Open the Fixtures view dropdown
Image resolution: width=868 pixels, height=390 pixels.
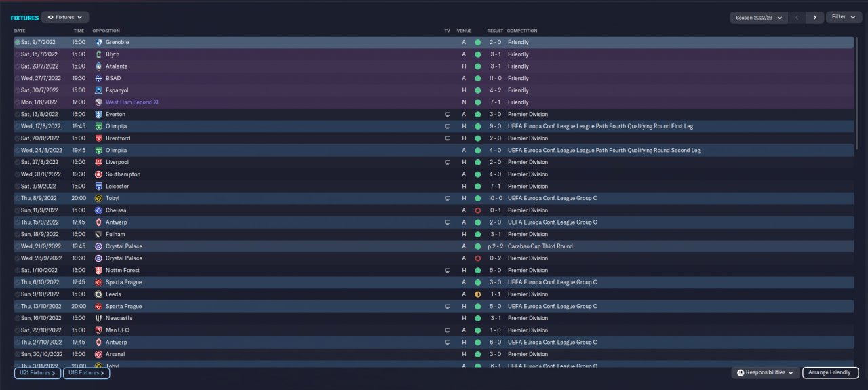pyautogui.click(x=65, y=17)
